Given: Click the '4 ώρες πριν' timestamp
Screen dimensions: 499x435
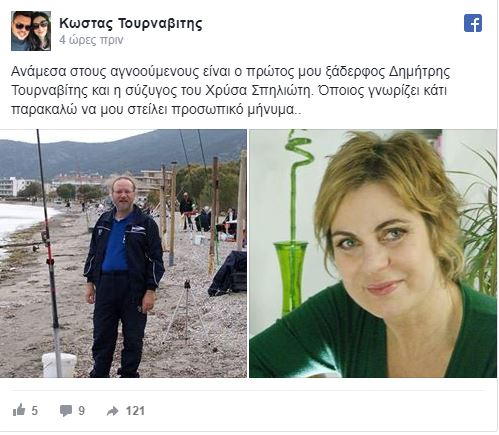Looking at the screenshot, I should [91, 40].
